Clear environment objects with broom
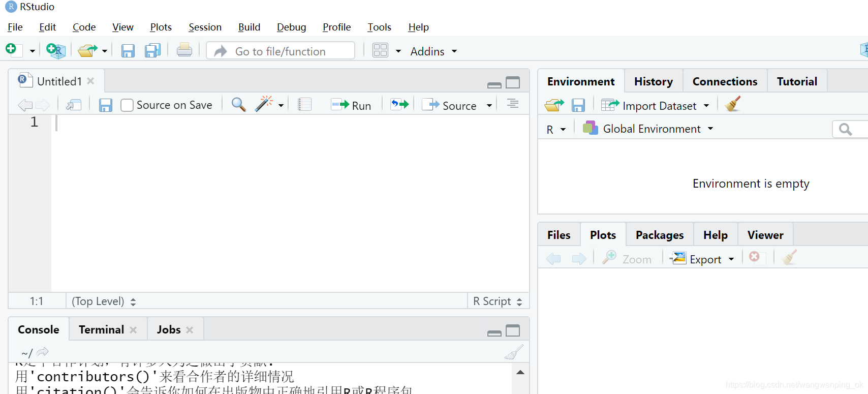Screen dimensions: 868x394 733,104
